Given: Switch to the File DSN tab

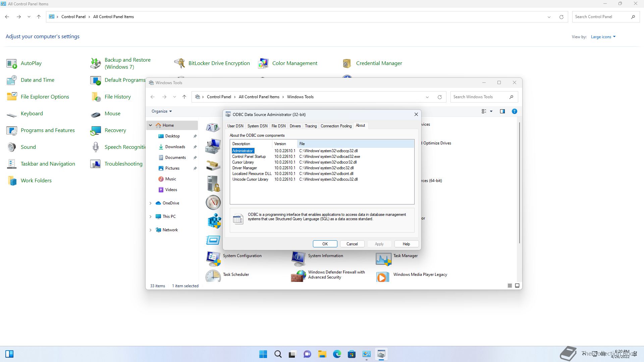Looking at the screenshot, I should pos(278,126).
